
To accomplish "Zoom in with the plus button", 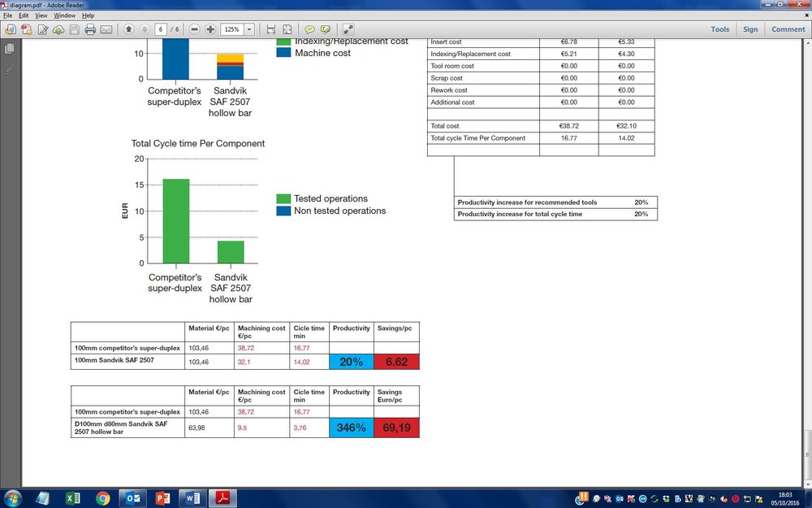I will pos(210,29).
